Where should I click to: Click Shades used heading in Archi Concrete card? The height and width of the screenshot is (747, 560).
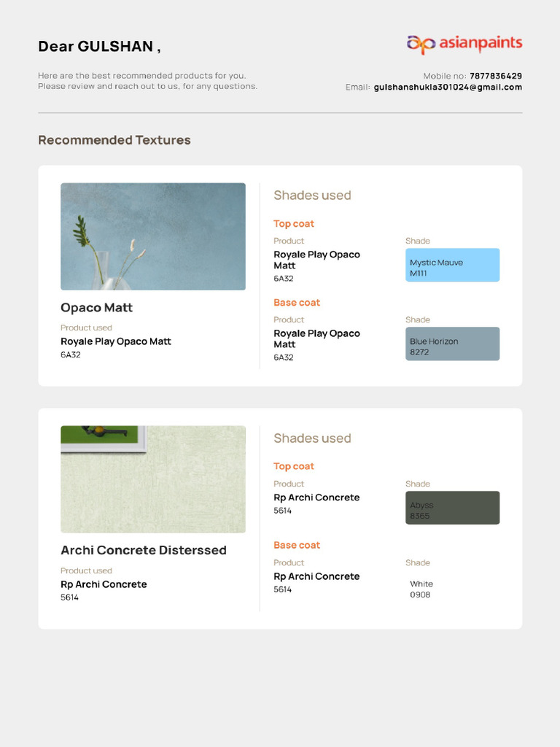312,438
